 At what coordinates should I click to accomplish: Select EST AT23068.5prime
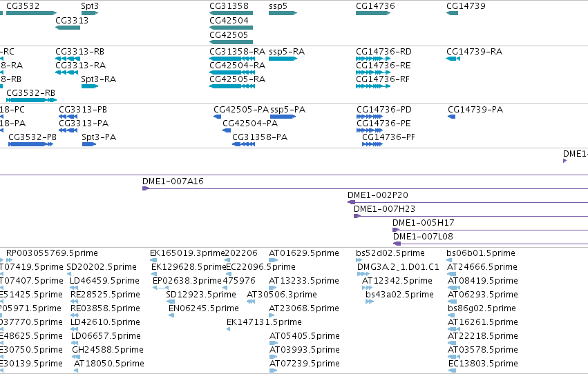click(272, 315)
